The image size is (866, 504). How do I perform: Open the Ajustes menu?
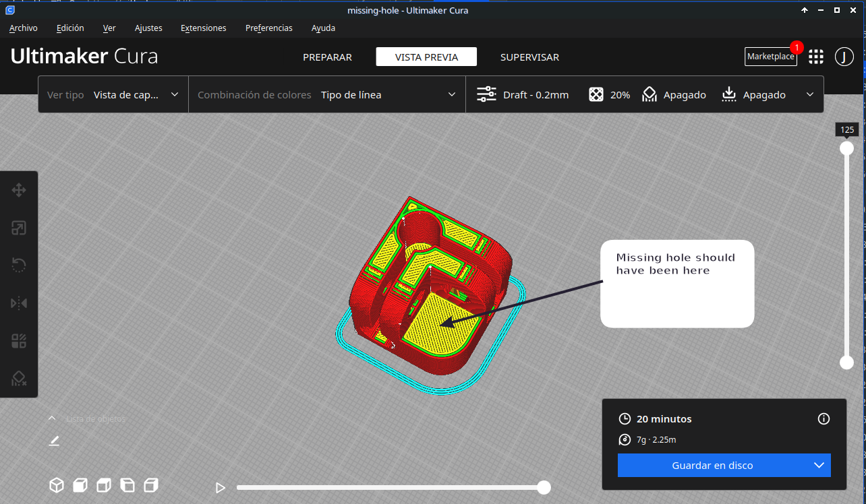point(148,28)
